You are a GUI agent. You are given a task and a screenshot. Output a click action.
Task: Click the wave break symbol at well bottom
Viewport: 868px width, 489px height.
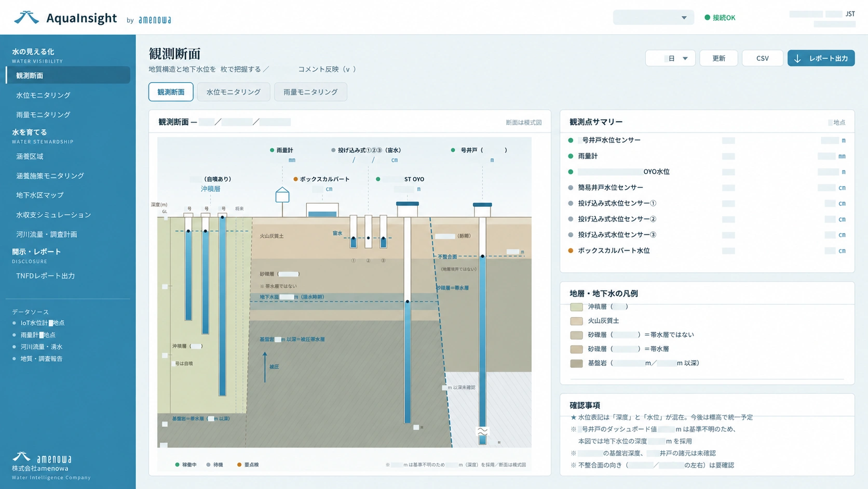[x=483, y=431]
